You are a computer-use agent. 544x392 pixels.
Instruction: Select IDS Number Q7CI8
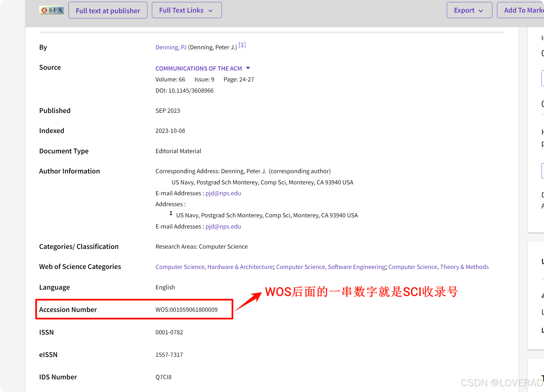[163, 377]
